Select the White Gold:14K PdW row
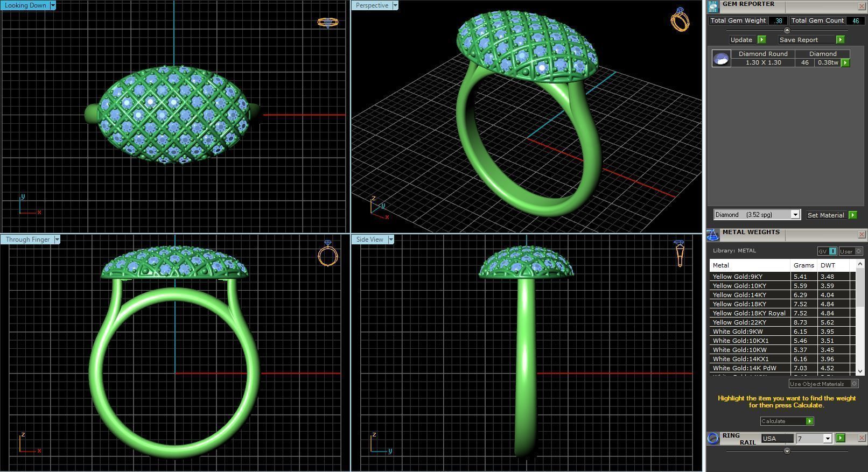This screenshot has height=472, width=868. point(782,368)
